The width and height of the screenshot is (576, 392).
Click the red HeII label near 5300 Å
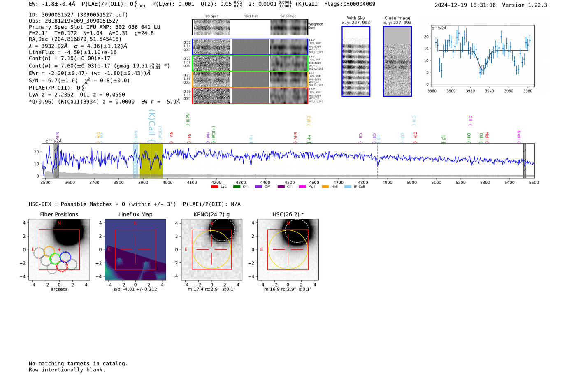click(x=487, y=137)
